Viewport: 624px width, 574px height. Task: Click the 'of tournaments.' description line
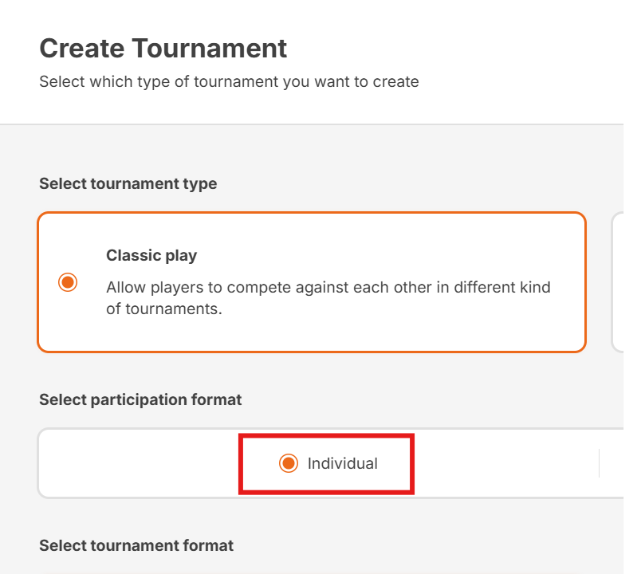tap(164, 309)
